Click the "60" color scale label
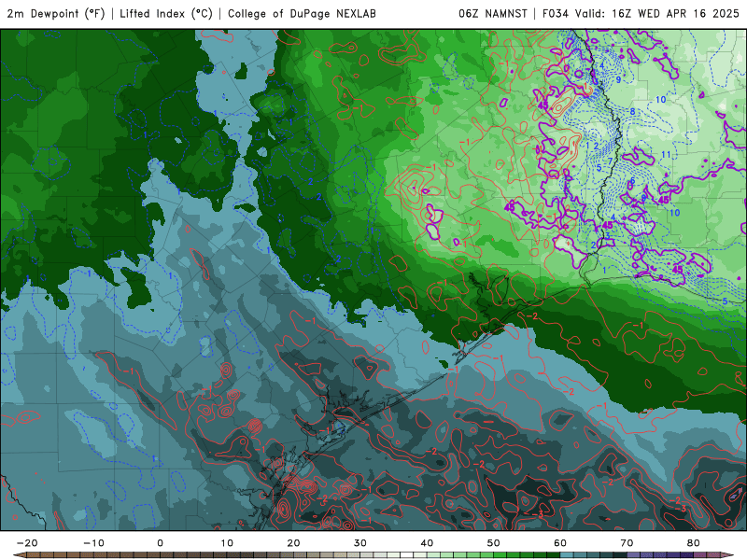Screen dimensions: 747x560 tap(560, 543)
